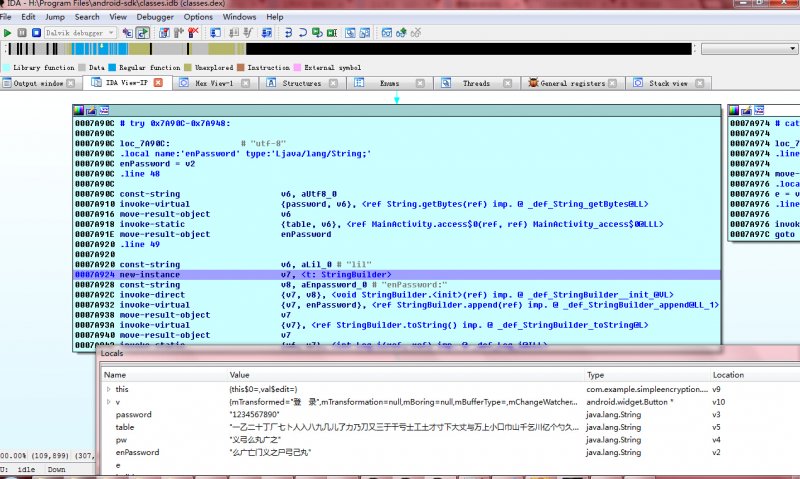The image size is (800, 479).
Task: Select the password value "1234567890" cell
Action: [x=255, y=414]
